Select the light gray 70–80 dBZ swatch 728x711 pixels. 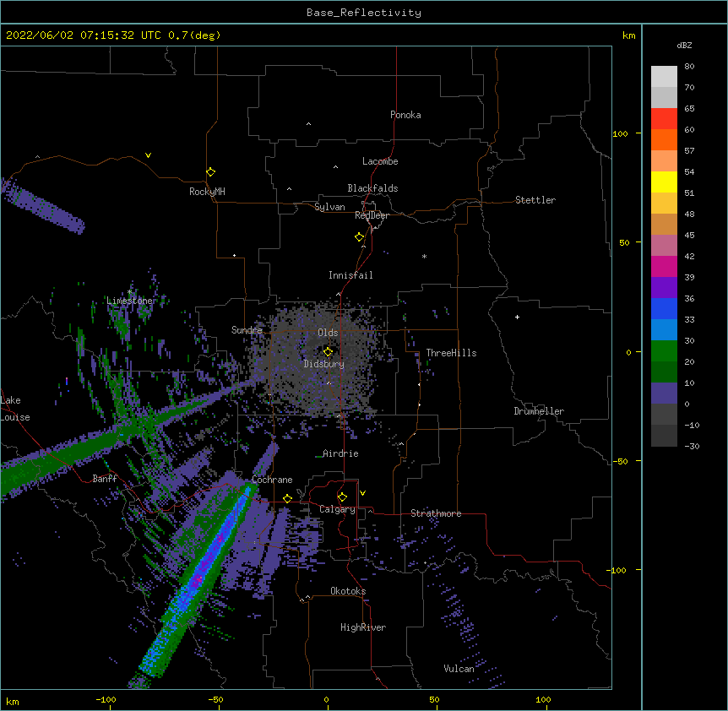click(664, 77)
